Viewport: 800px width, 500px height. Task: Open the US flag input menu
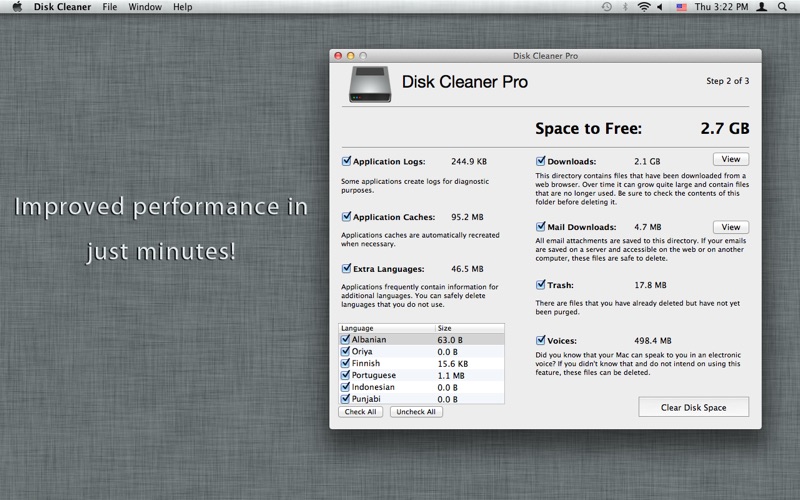682,7
